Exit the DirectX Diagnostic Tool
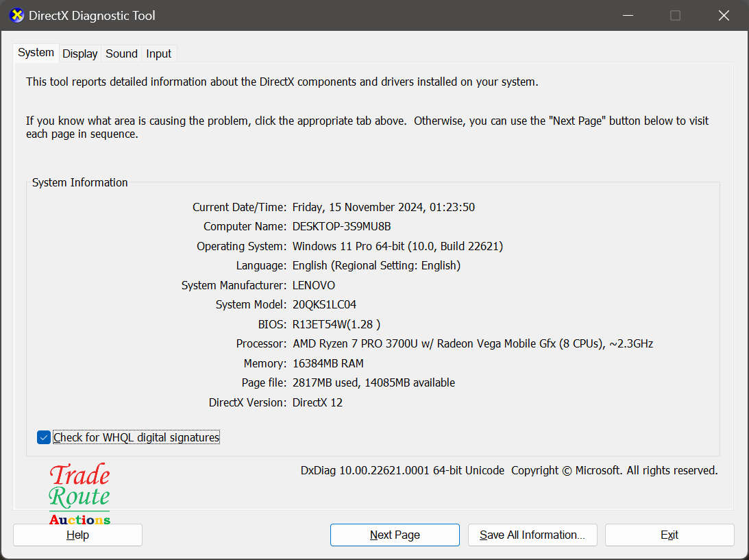The height and width of the screenshot is (560, 749). pyautogui.click(x=669, y=535)
